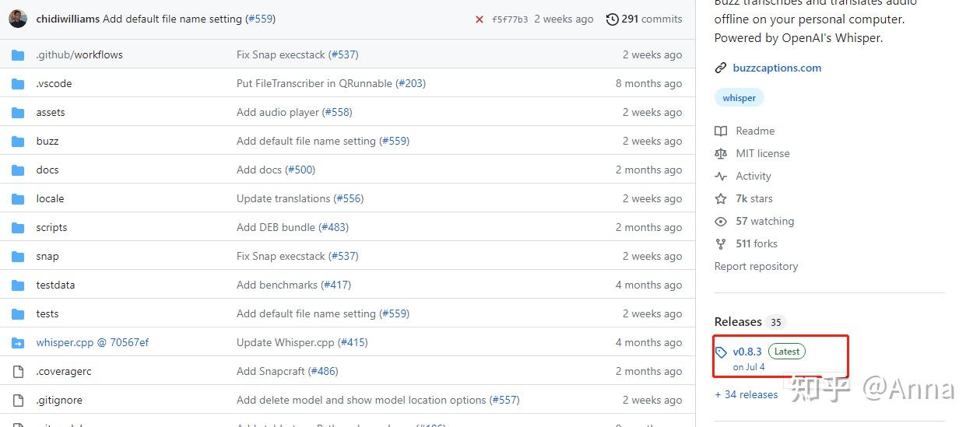Click the stars icon beside 7k stars
Screen dimensions: 980x427
[721, 199]
